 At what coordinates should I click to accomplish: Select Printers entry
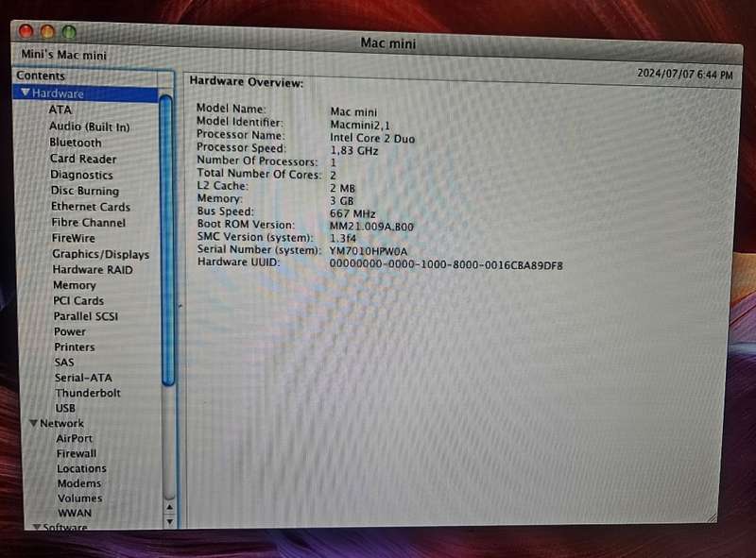75,347
